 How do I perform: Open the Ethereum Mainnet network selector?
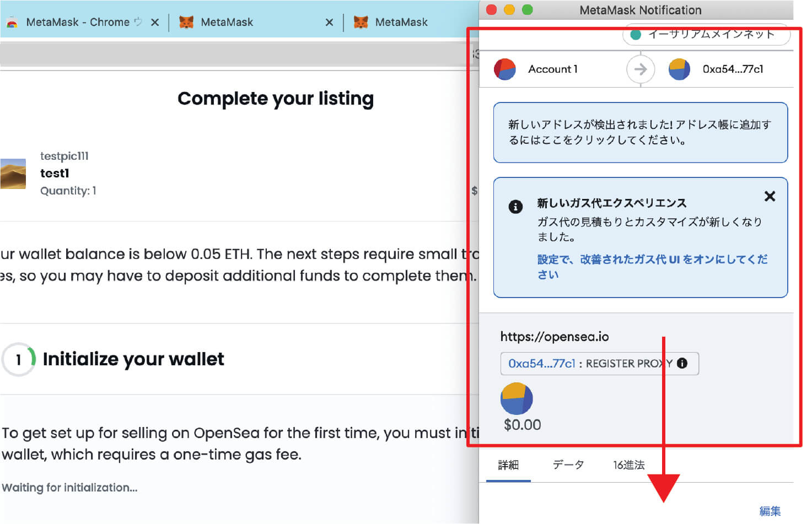(x=706, y=35)
